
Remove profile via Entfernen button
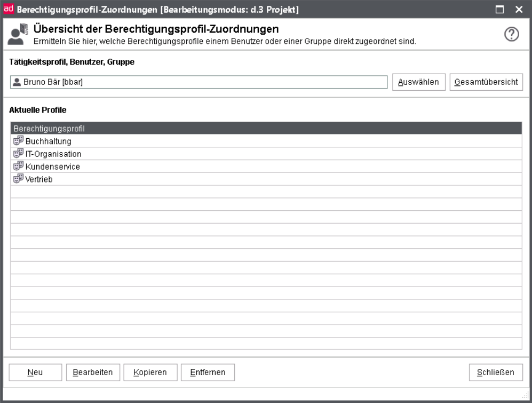(208, 373)
